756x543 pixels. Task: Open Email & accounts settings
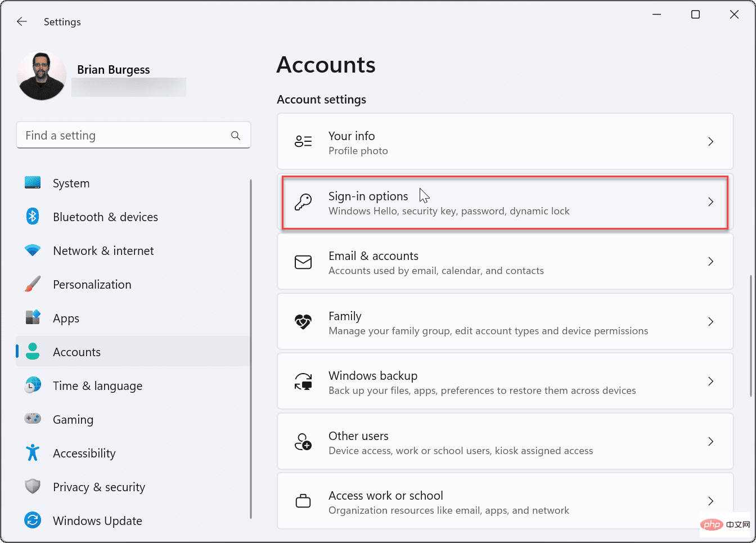tap(505, 262)
